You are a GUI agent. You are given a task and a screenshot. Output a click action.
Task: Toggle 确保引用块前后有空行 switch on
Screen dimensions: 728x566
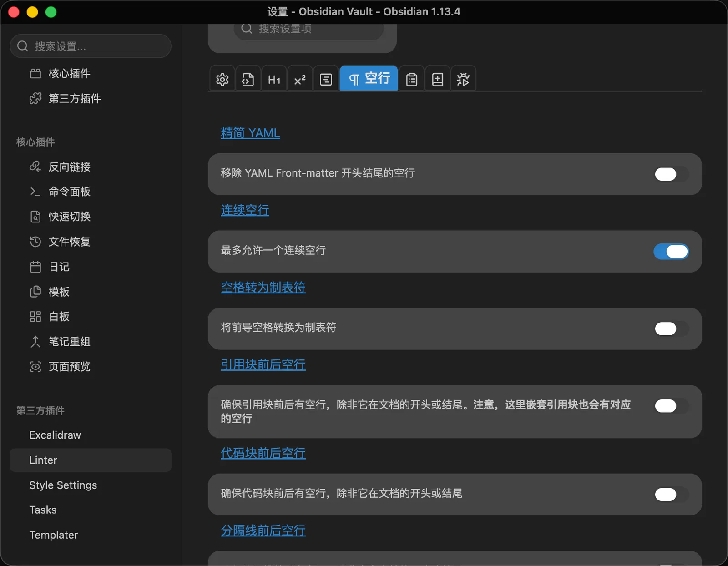671,406
